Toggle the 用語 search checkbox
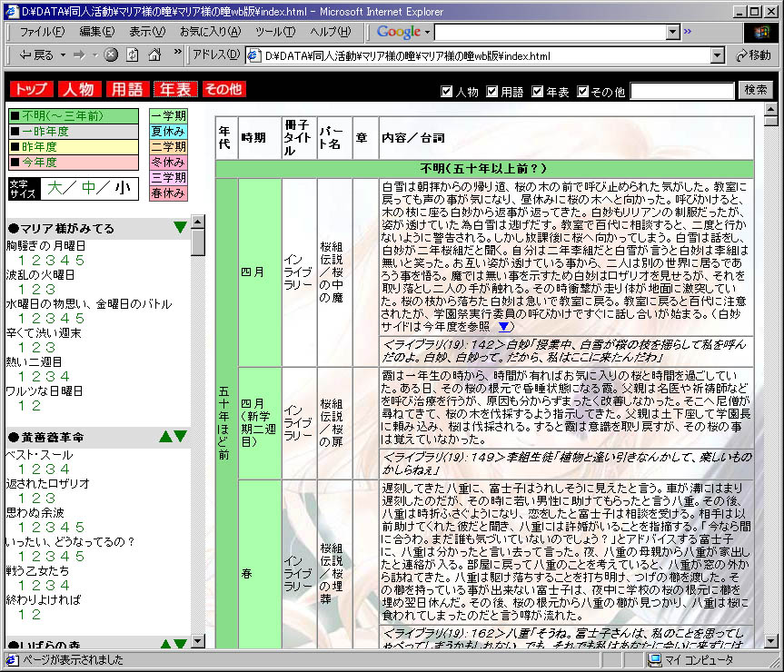Viewport: 784px width, 672px height. (x=492, y=92)
